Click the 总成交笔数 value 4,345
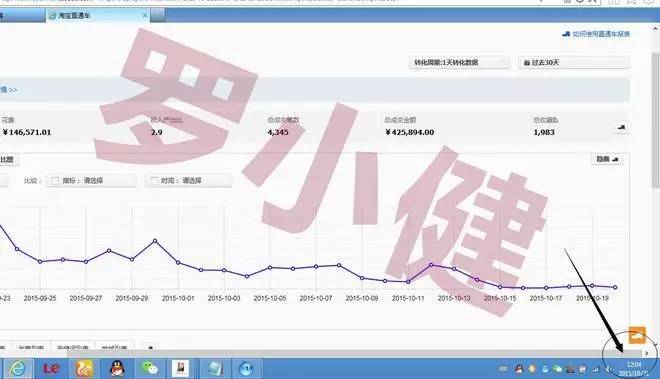Viewport: 660px width, 379px height. coord(278,132)
